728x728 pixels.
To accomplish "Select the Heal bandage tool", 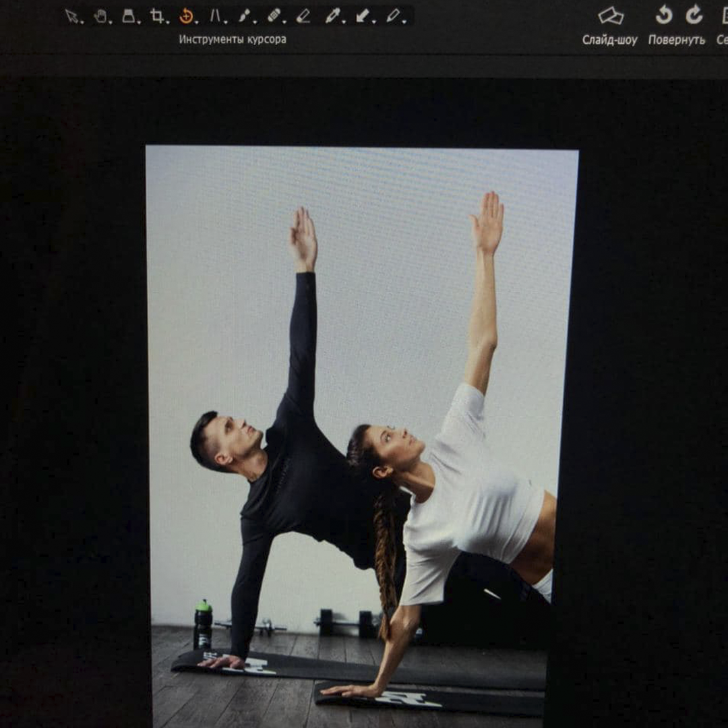I will (x=274, y=16).
